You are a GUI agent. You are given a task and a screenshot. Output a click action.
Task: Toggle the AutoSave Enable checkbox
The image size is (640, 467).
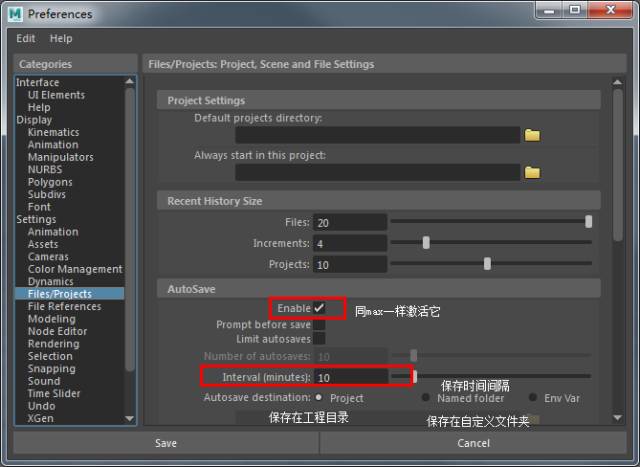pos(319,308)
